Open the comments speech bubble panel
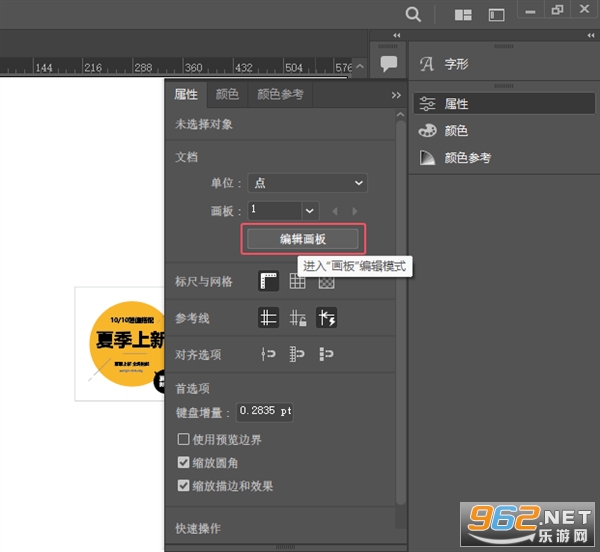Viewport: 600px width, 552px height. (x=389, y=64)
